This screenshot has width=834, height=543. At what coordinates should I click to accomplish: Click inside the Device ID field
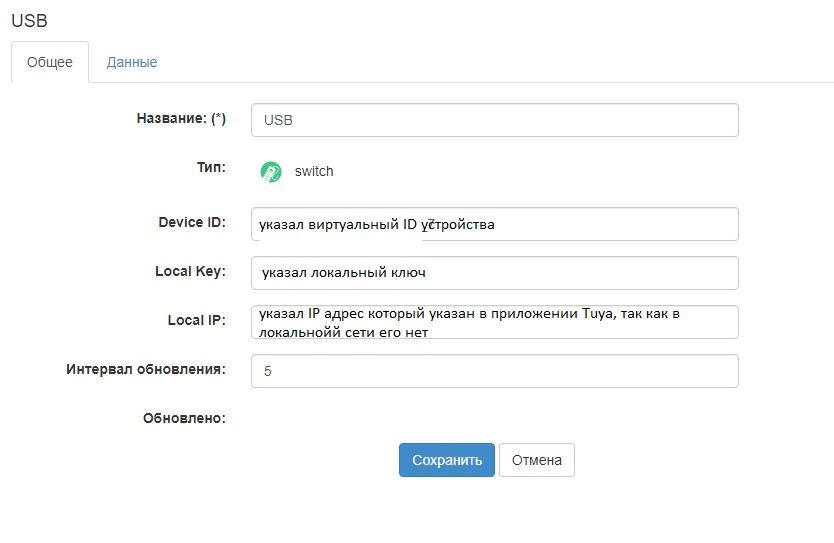pos(494,224)
